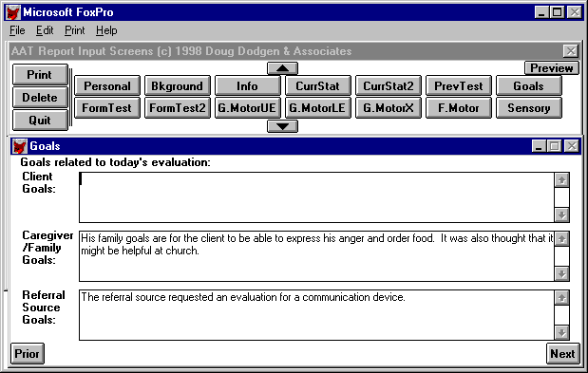
Task: Click the Goals window fox icon
Action: [19, 146]
